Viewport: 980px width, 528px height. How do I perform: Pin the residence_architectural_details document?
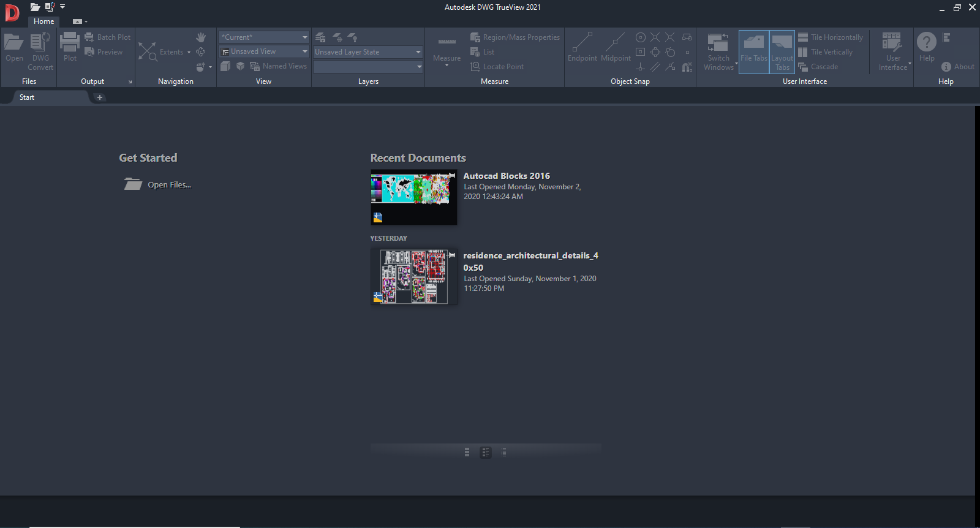pos(452,255)
